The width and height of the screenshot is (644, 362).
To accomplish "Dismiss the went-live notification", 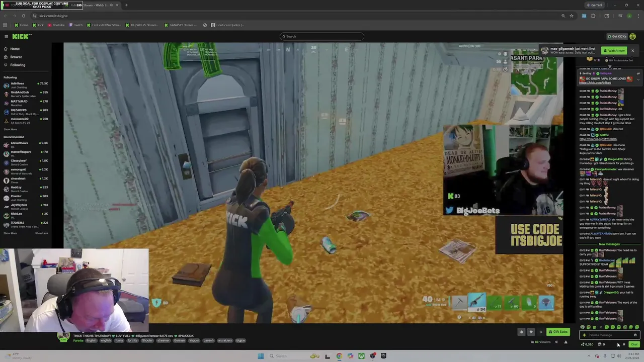I will pos(632,50).
